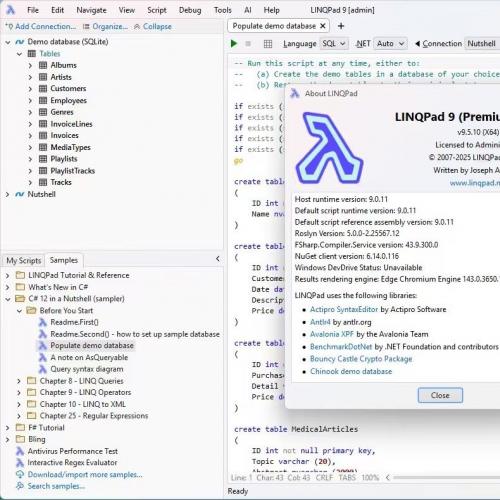Viewport: 500px width, 500px height.
Task: Hide the scripts panel with the left chevron
Action: pyautogui.click(x=217, y=259)
